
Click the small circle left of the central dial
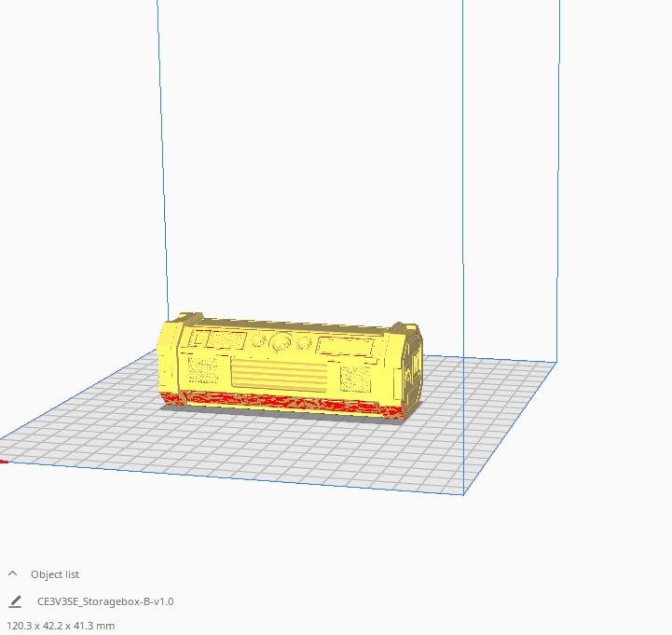point(260,341)
